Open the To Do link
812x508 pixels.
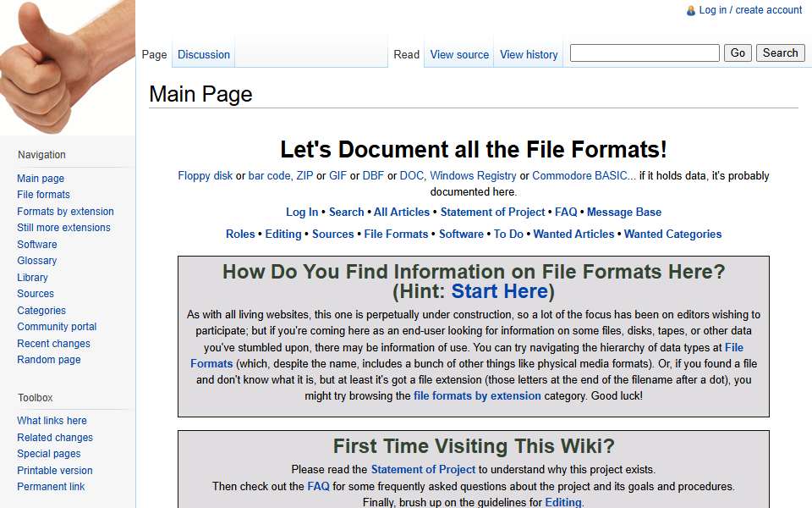[x=508, y=235]
